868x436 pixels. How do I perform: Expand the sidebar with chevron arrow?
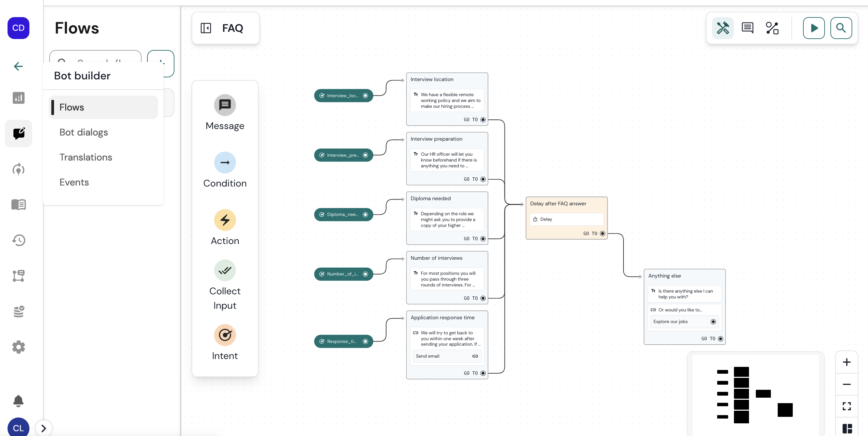43,428
